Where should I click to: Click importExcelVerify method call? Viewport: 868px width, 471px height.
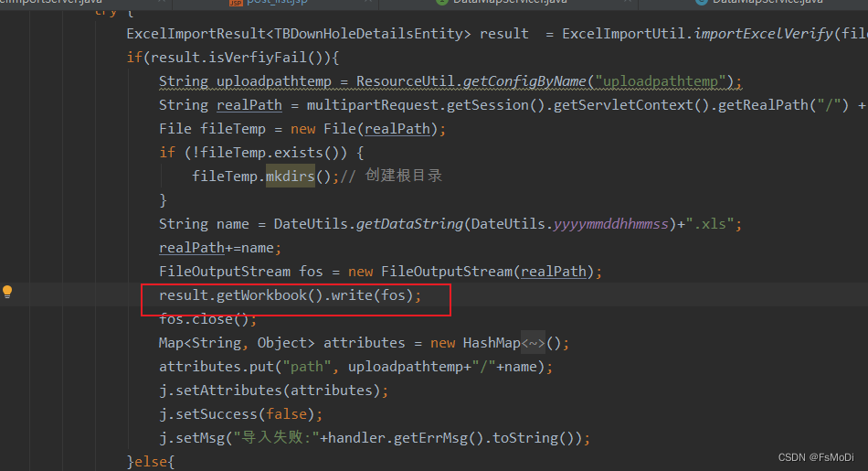click(763, 34)
